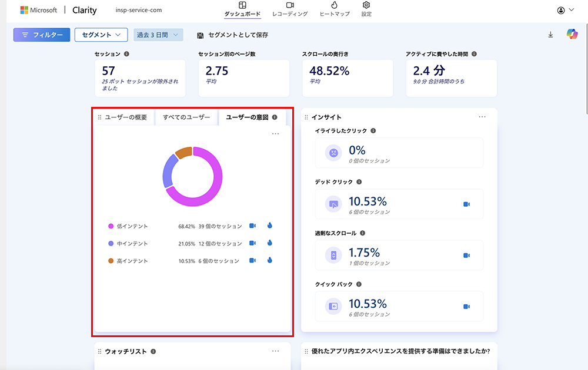Show info for アクティブに費やした時間

tap(475, 54)
